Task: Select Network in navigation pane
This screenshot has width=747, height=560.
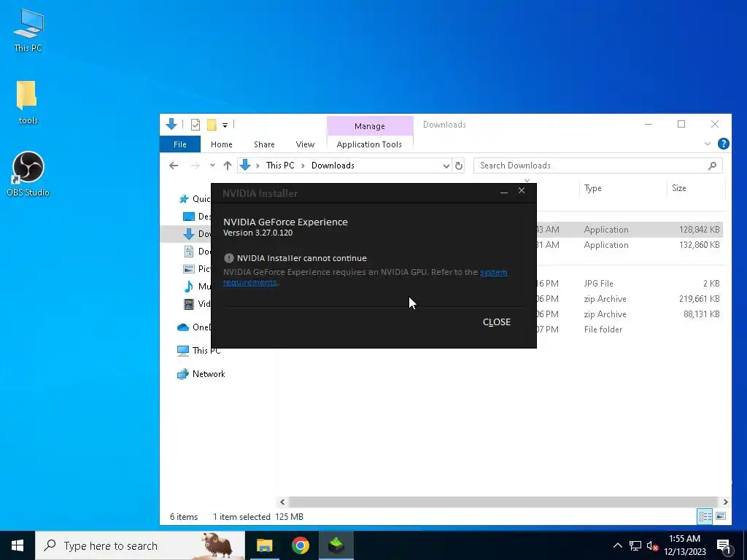Action: click(x=201, y=374)
